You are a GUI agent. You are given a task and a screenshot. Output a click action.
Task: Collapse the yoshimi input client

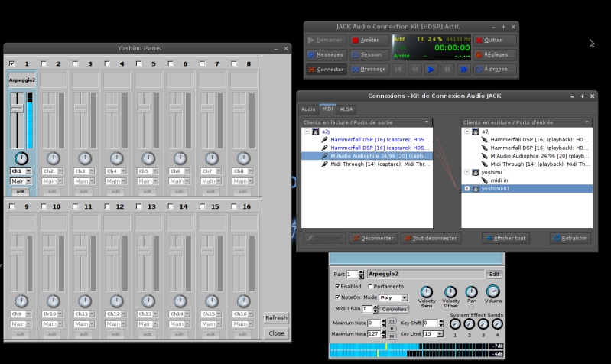[466, 172]
